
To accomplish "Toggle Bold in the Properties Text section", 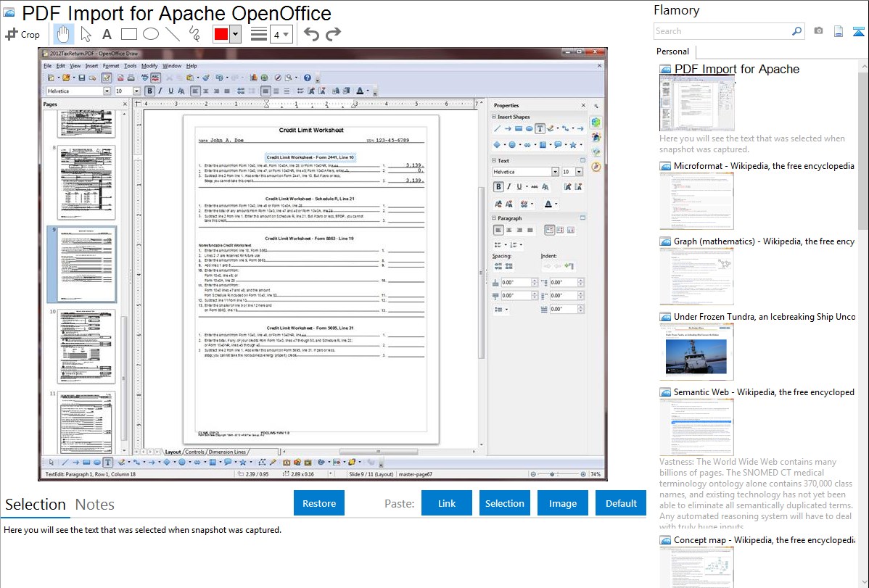I will [498, 187].
